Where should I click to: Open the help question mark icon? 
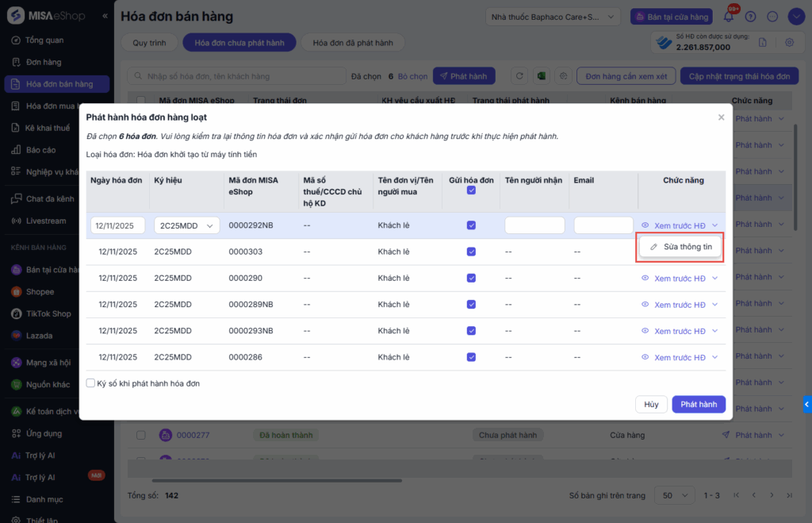click(750, 17)
